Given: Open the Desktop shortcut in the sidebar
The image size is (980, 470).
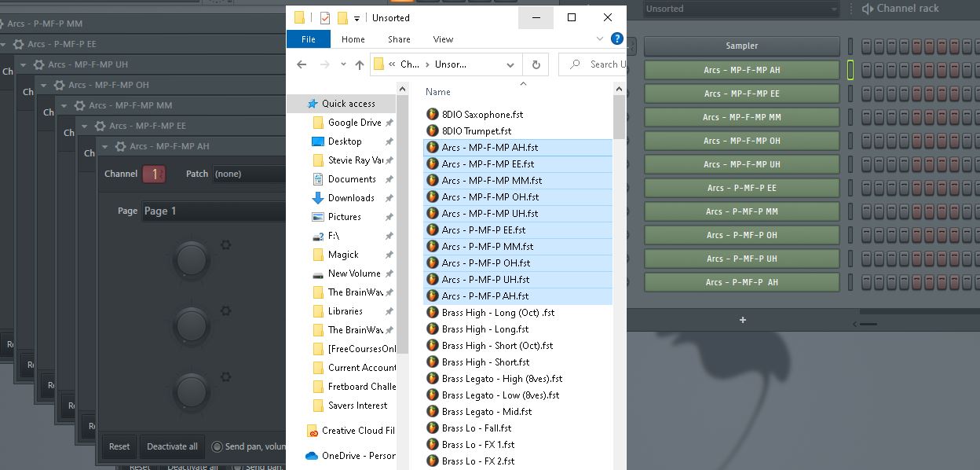Looking at the screenshot, I should click(344, 141).
